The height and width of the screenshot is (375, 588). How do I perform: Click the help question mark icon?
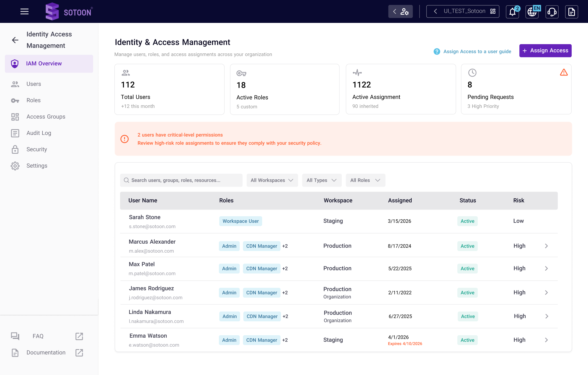437,52
